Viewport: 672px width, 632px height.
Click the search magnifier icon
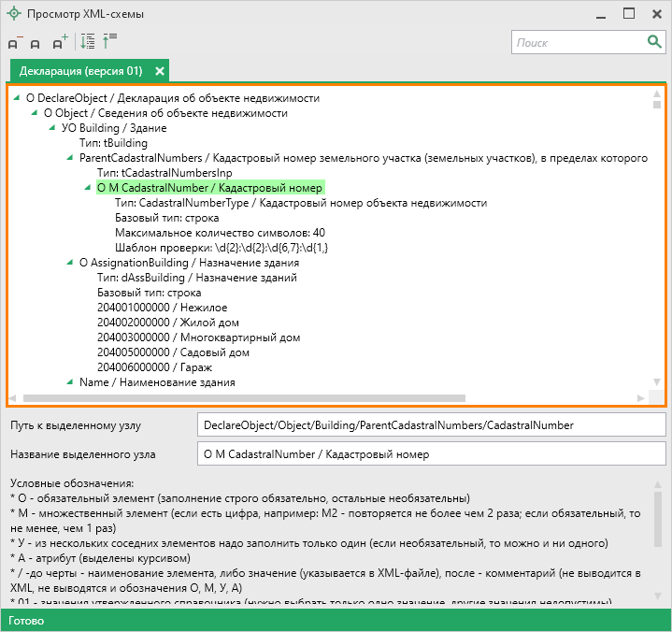[x=654, y=42]
